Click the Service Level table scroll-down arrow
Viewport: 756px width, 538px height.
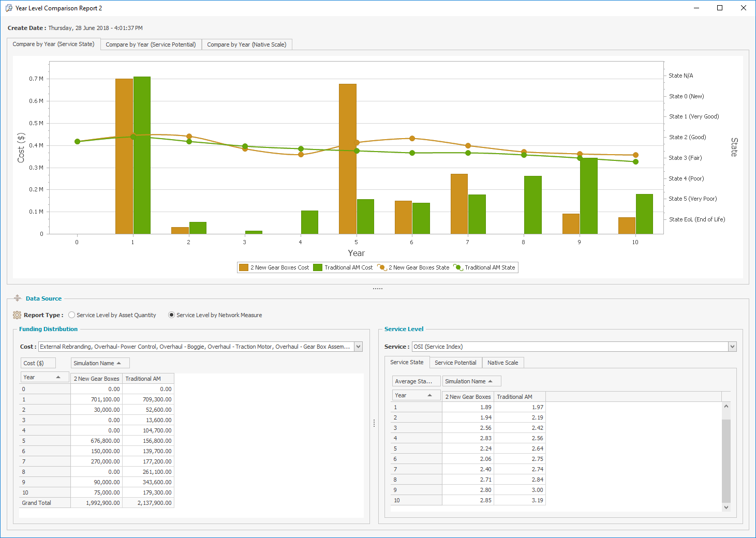click(x=726, y=507)
